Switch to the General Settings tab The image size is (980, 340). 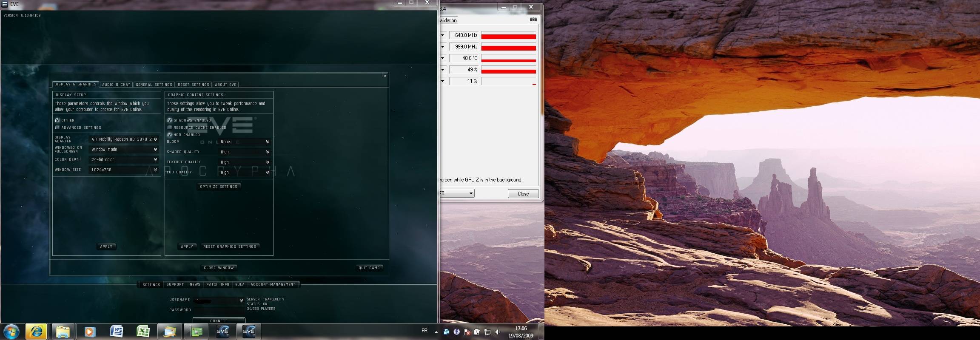[154, 85]
